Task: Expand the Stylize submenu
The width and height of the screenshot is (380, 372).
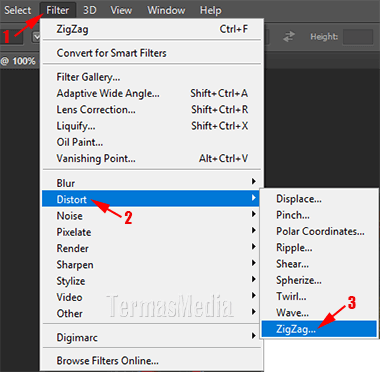Action: point(151,281)
